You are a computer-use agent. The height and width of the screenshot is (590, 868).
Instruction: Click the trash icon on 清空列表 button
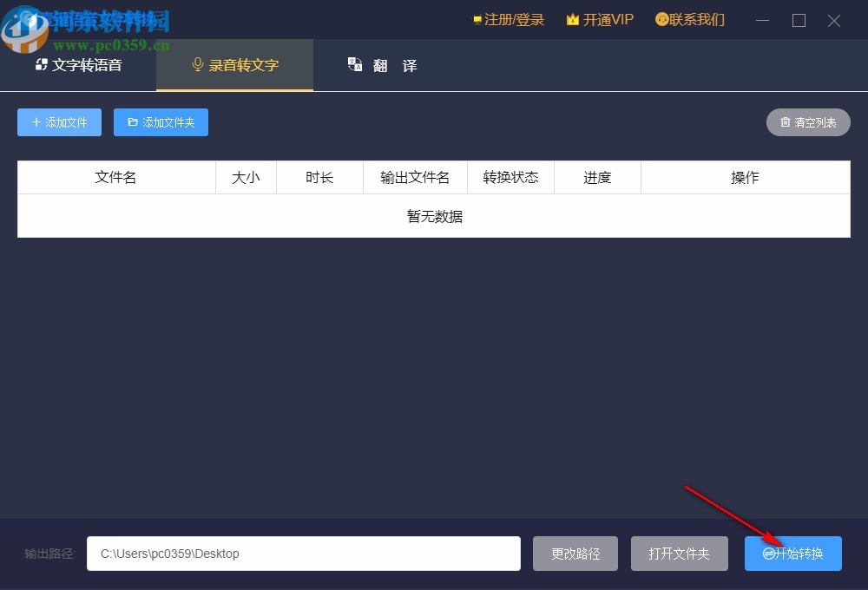point(786,122)
